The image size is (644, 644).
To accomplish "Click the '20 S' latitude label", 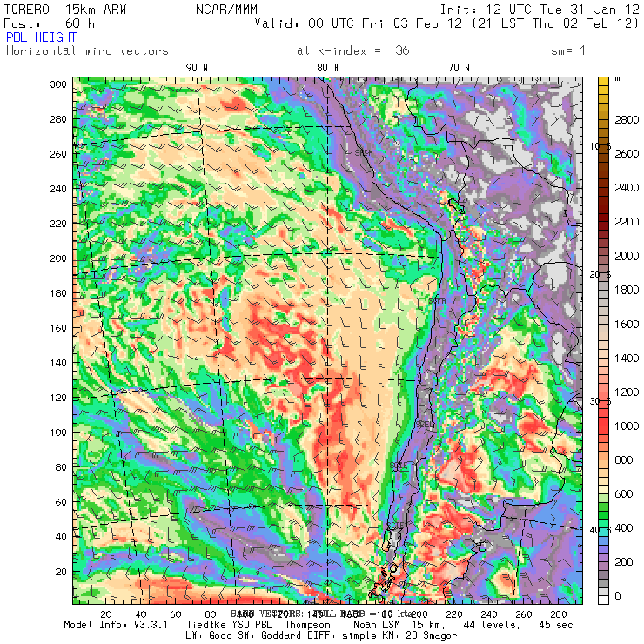I will click(x=600, y=274).
